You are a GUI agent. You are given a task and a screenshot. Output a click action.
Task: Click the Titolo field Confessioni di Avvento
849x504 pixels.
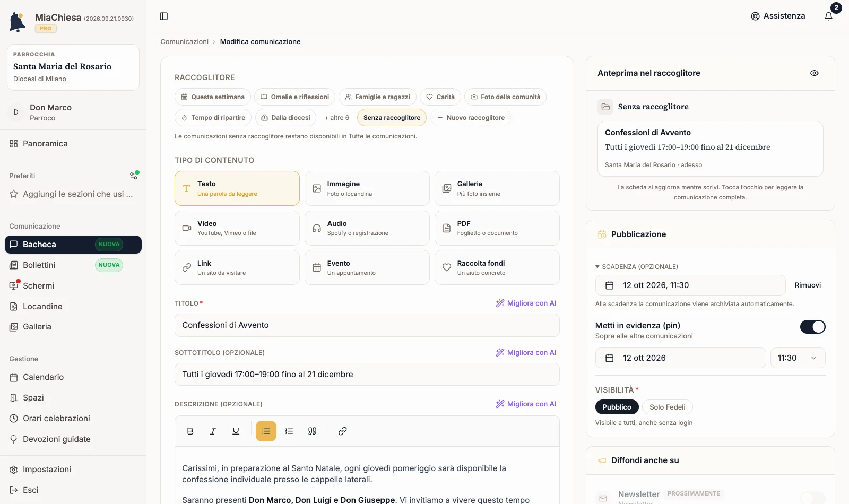coord(367,325)
